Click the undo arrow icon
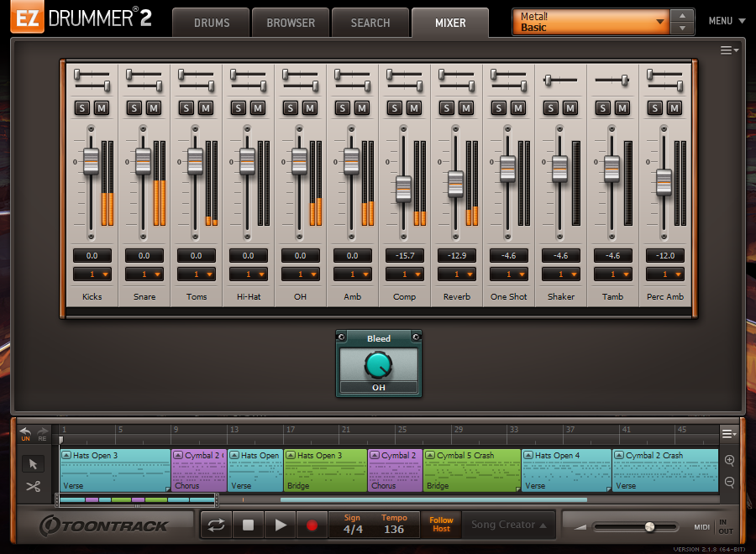This screenshot has width=756, height=554. [25, 433]
